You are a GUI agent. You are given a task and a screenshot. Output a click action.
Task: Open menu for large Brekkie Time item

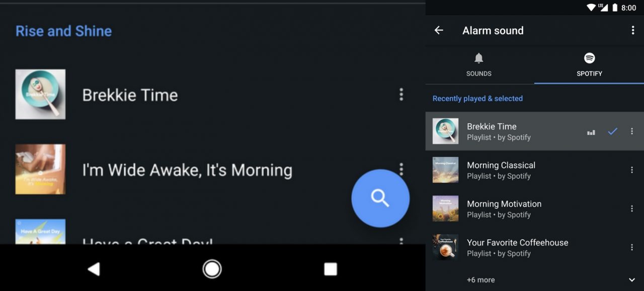pyautogui.click(x=401, y=95)
